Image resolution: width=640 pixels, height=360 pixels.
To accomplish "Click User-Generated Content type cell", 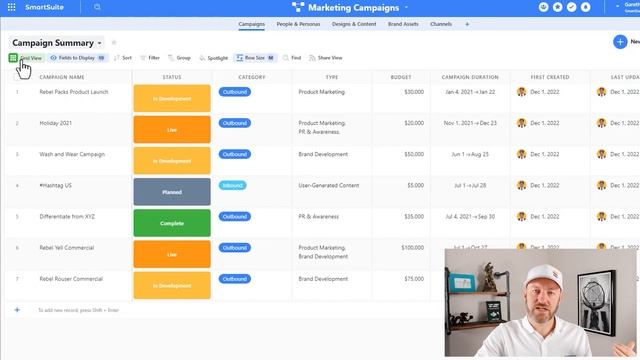I will 329,185.
